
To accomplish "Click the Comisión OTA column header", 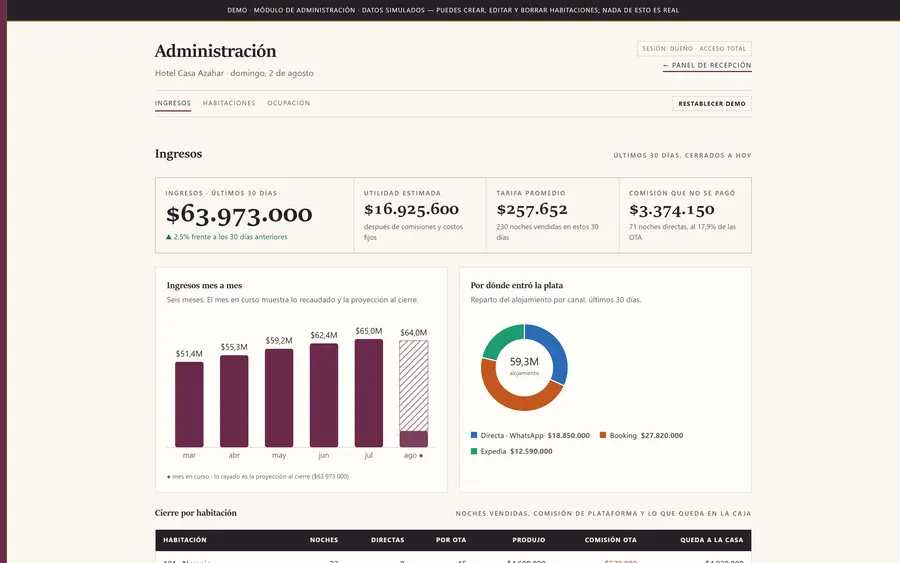I will (611, 540).
